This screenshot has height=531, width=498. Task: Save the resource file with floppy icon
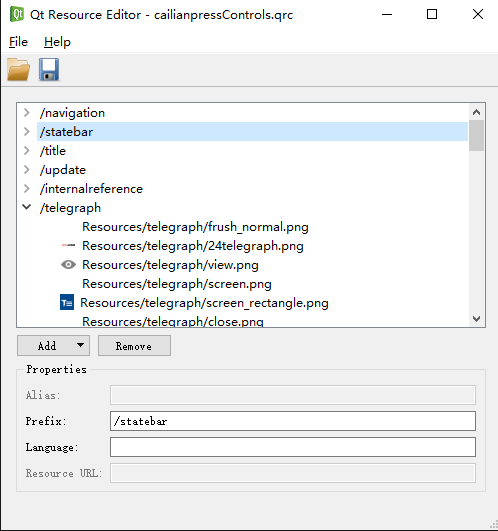point(49,69)
